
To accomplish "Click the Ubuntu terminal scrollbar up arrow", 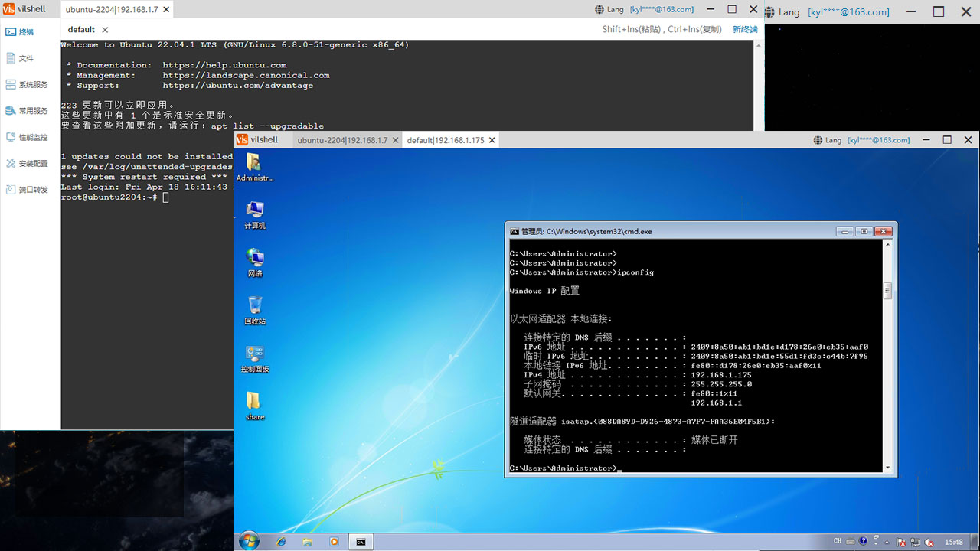I will point(759,44).
